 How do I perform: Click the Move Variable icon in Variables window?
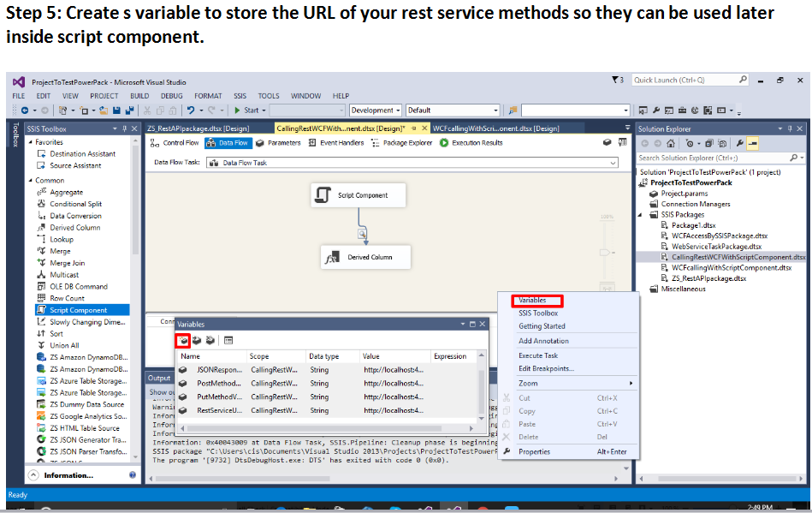pos(197,341)
